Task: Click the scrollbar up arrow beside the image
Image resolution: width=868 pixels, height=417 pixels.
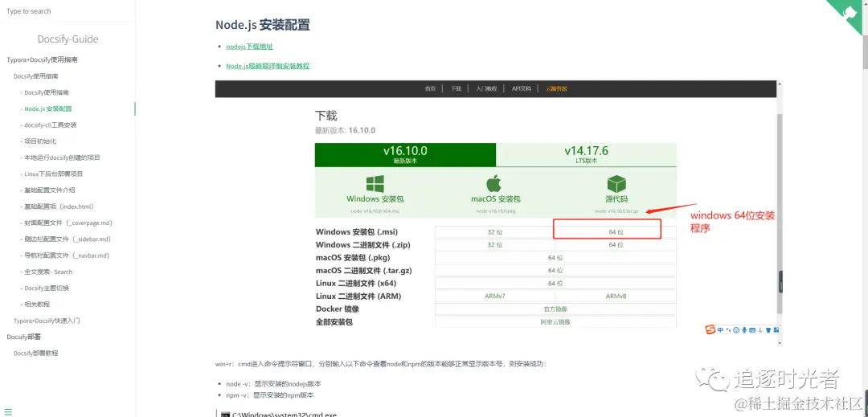Action: pyautogui.click(x=780, y=84)
